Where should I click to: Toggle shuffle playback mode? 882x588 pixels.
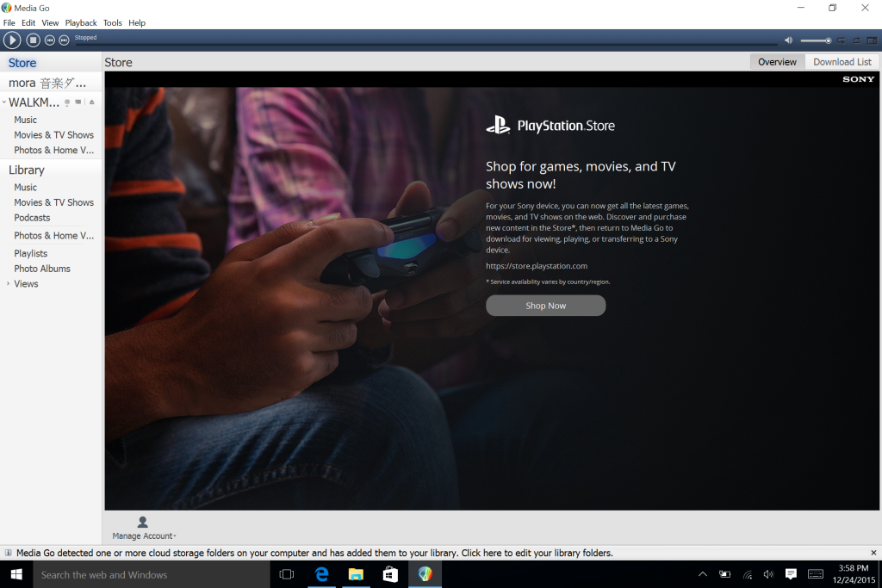pyautogui.click(x=841, y=40)
